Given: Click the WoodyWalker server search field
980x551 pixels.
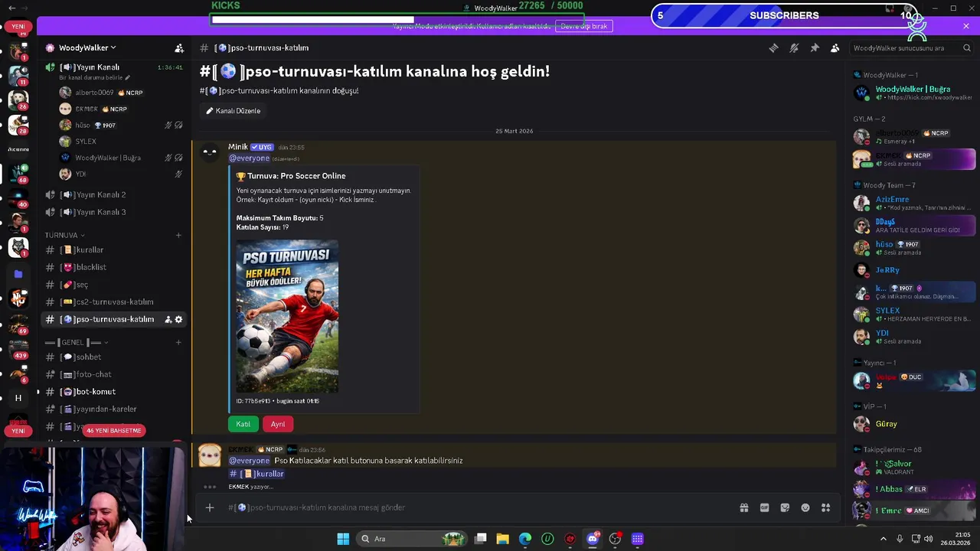Looking at the screenshot, I should point(911,47).
